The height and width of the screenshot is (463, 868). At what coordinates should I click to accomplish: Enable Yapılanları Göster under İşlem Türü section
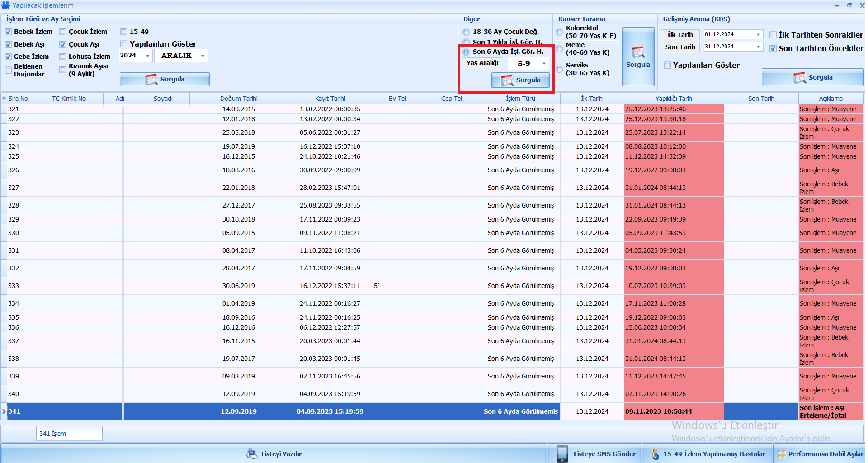click(124, 44)
